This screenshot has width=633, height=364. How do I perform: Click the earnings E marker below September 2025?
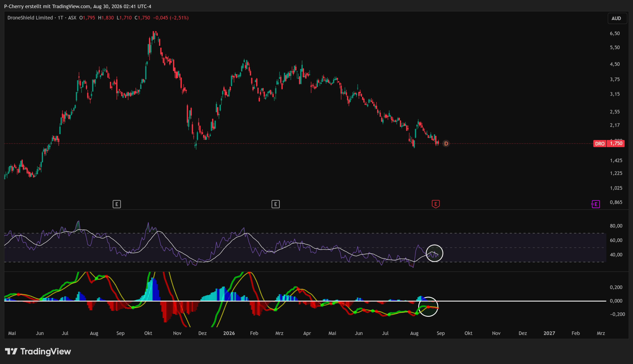(117, 204)
